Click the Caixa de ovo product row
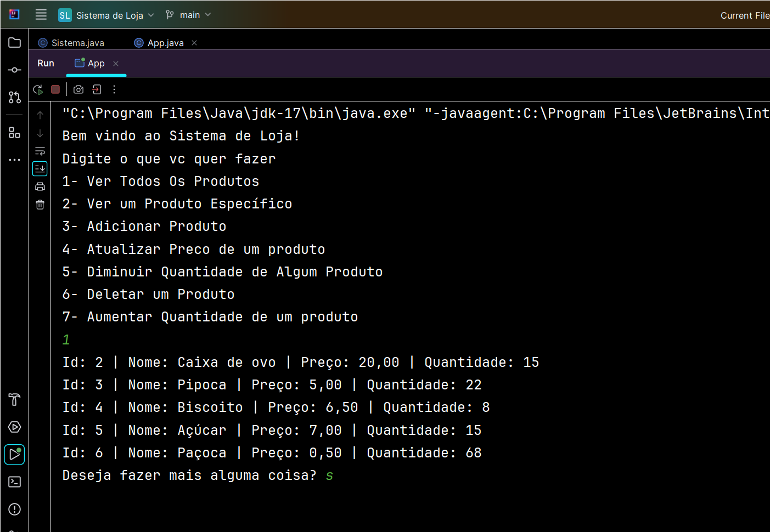770x532 pixels. (301, 363)
